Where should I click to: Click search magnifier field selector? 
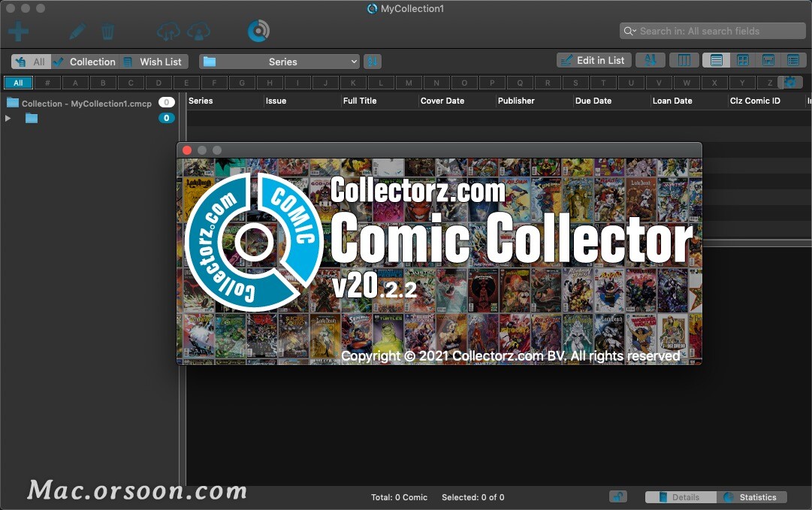coord(629,31)
